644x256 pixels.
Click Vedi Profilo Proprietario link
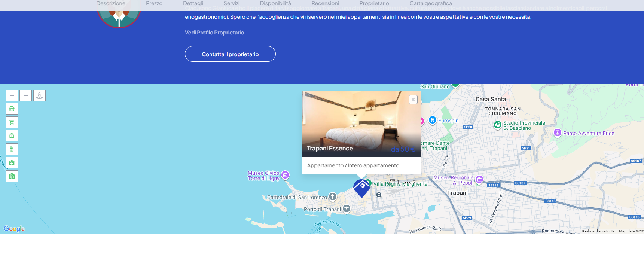coord(214,33)
